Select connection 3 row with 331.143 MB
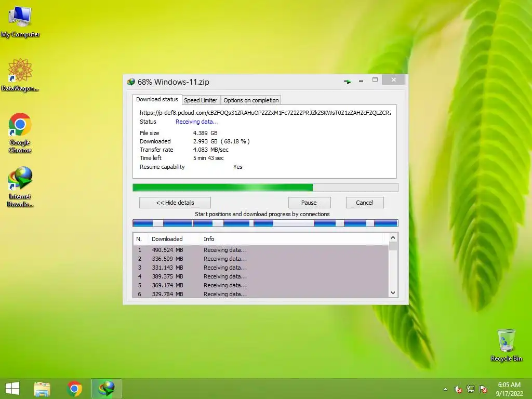The width and height of the screenshot is (532, 399). pyautogui.click(x=261, y=268)
